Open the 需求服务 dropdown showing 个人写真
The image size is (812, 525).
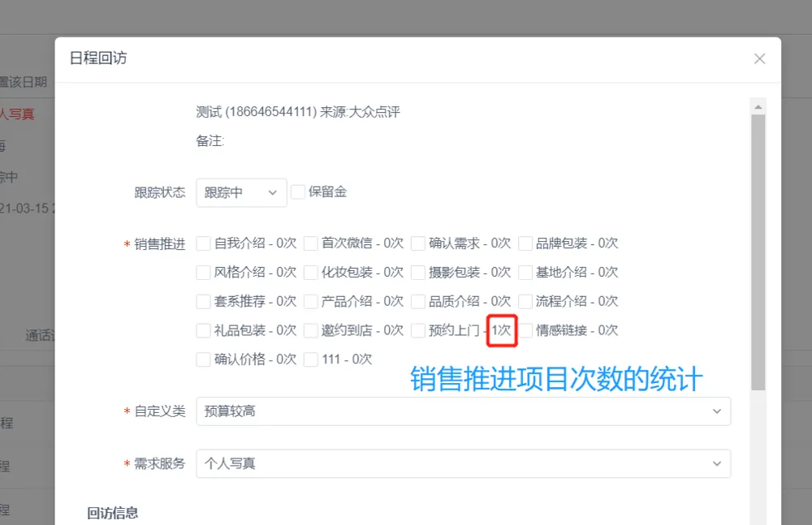pyautogui.click(x=463, y=463)
